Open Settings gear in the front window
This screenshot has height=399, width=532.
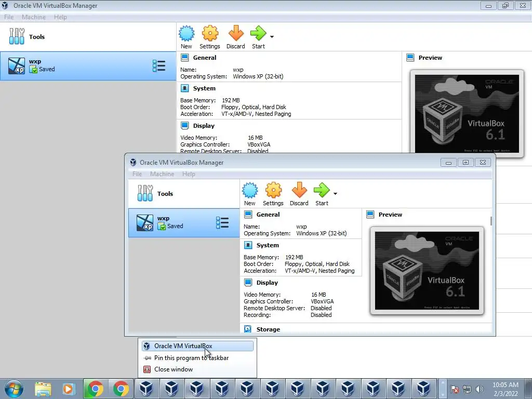273,190
